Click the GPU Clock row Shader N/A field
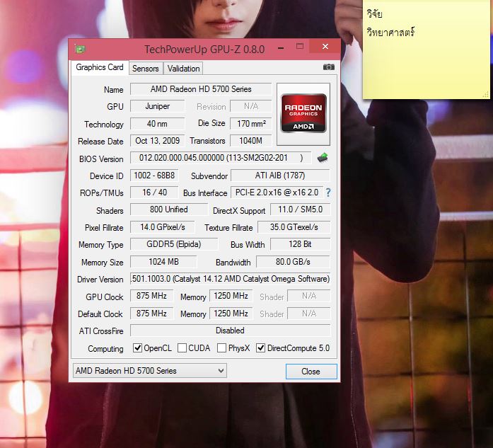The image size is (493, 448). pos(309,296)
